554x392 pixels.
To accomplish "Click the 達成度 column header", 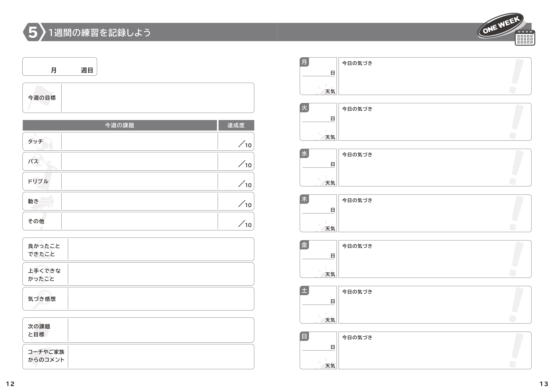I will click(x=236, y=125).
